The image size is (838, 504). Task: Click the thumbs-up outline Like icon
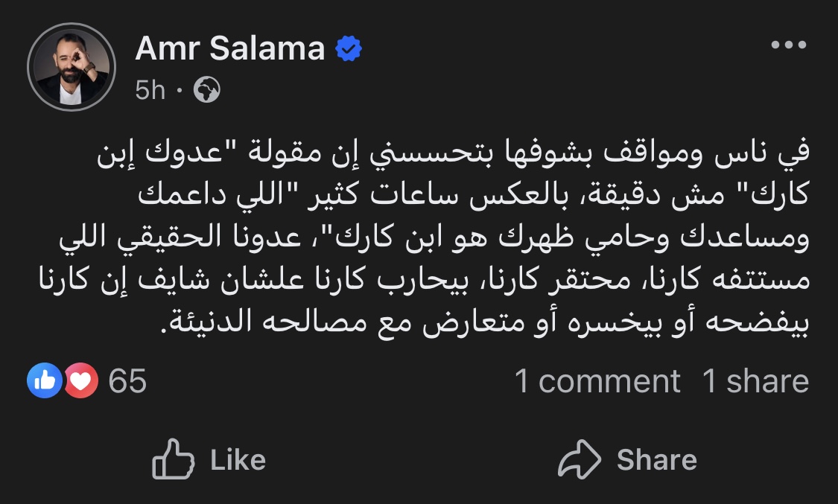172,459
